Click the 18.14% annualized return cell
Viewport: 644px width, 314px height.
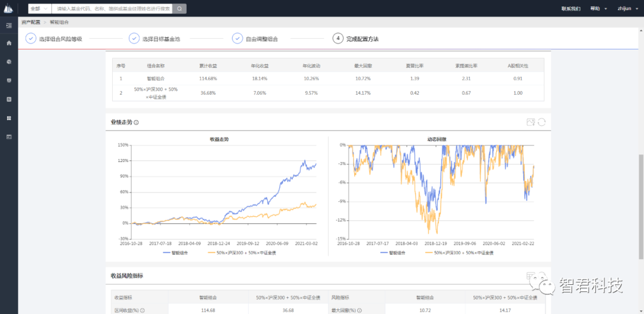[x=260, y=78]
